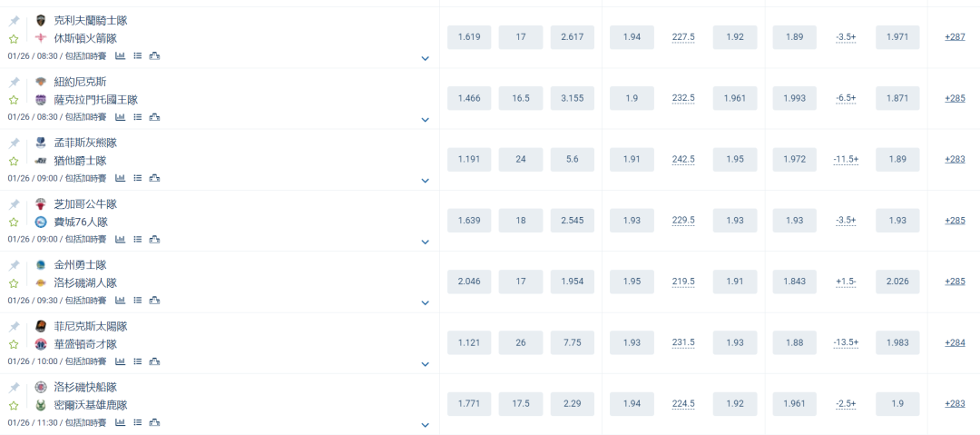
Task: Open +284 more markets for 太陽隊 match
Action: pyautogui.click(x=955, y=342)
